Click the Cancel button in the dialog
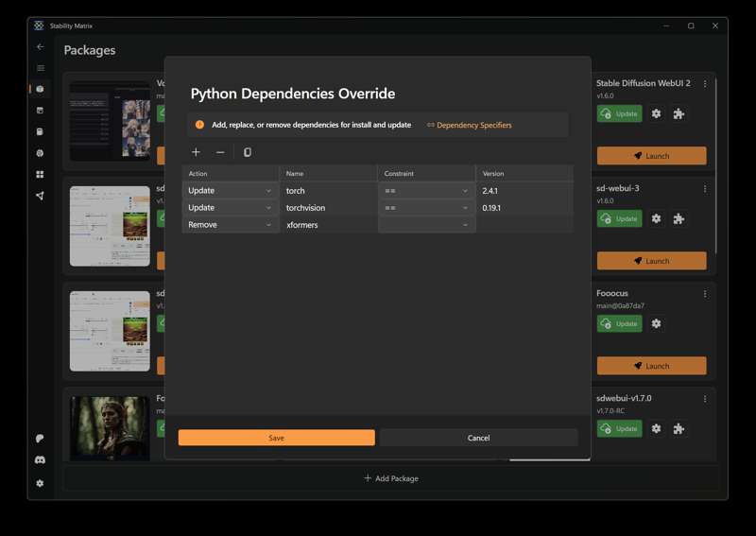 click(478, 438)
